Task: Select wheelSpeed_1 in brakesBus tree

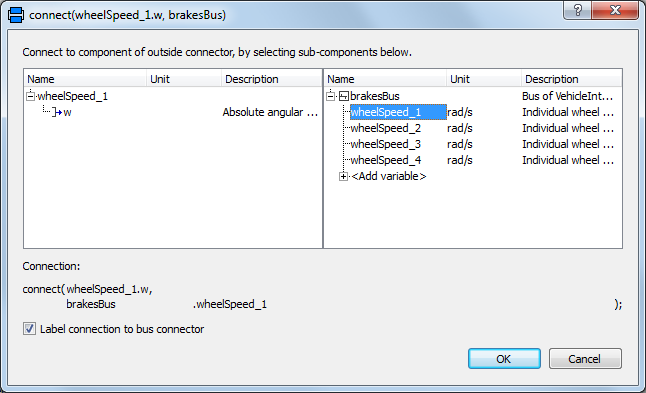Action: point(398,112)
